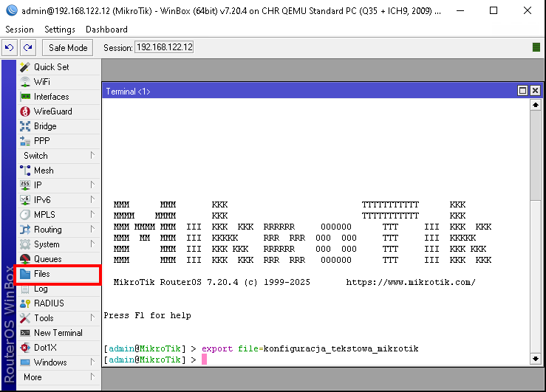The height and width of the screenshot is (392, 546).
Task: Open the WiFi sidebar icon
Action: pos(25,82)
